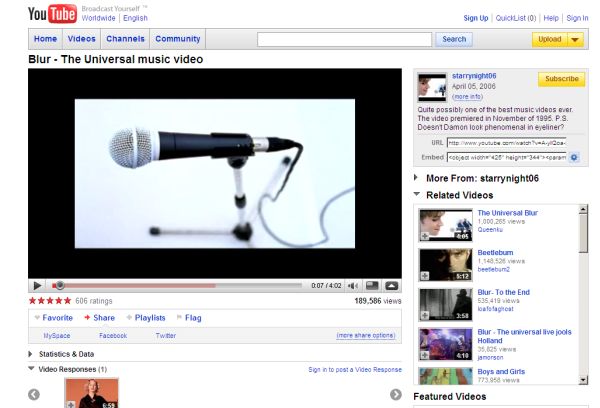The width and height of the screenshot is (600, 408).
Task: Click Sign in to post a Video Response
Action: tap(355, 370)
